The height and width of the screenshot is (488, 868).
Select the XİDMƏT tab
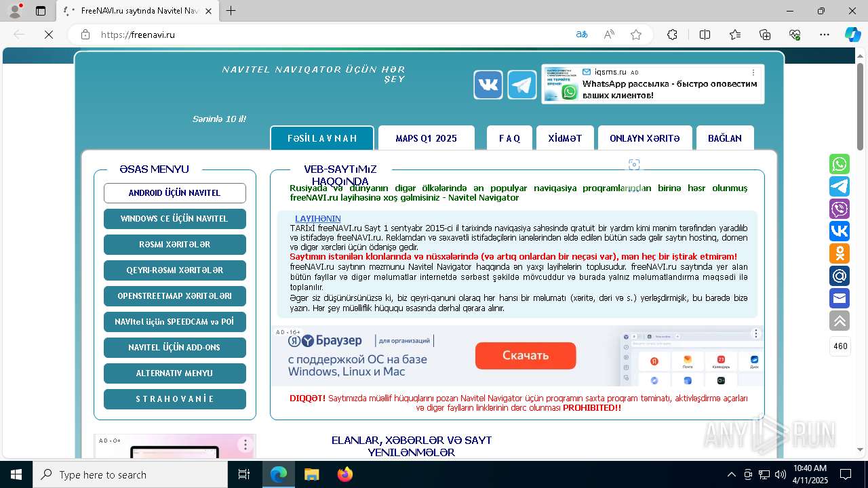565,138
